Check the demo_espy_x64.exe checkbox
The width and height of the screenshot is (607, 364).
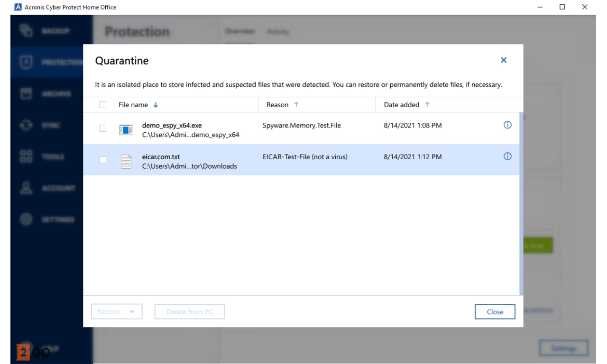pyautogui.click(x=102, y=128)
